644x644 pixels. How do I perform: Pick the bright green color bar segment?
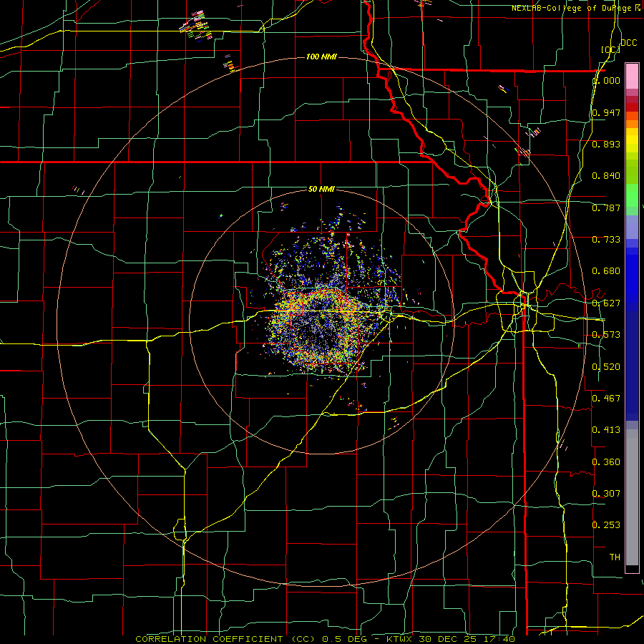(x=632, y=195)
